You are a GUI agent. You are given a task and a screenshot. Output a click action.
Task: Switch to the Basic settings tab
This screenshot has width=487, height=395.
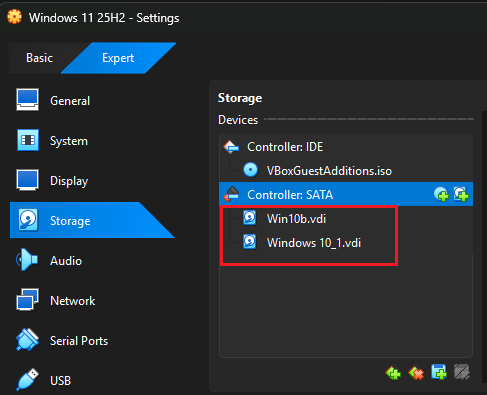pos(39,58)
